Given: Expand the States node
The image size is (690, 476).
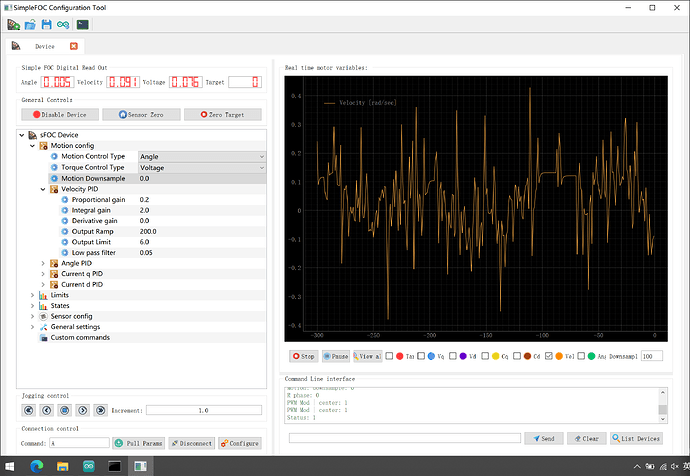Looking at the screenshot, I should click(x=32, y=306).
